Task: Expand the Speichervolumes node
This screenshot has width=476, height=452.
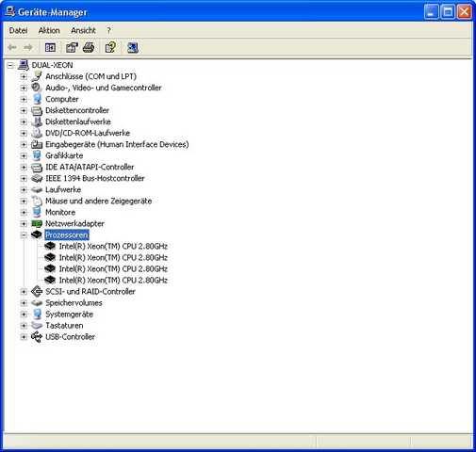Action: point(24,303)
